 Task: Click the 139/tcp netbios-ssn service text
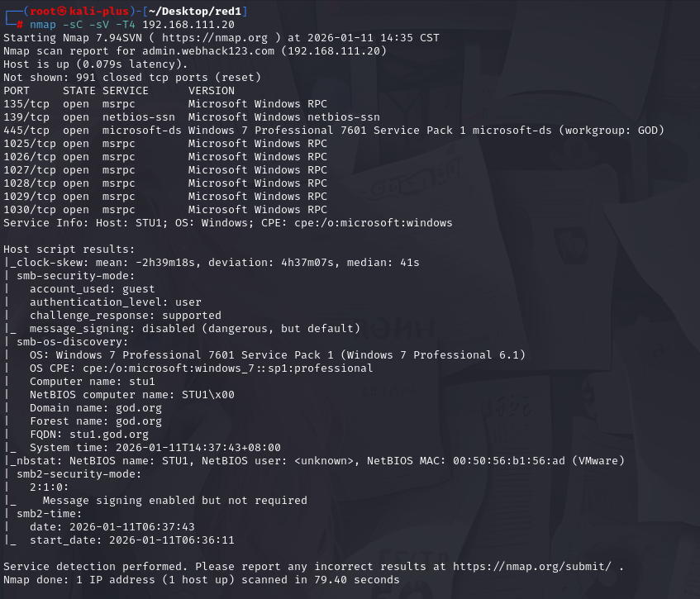139,117
